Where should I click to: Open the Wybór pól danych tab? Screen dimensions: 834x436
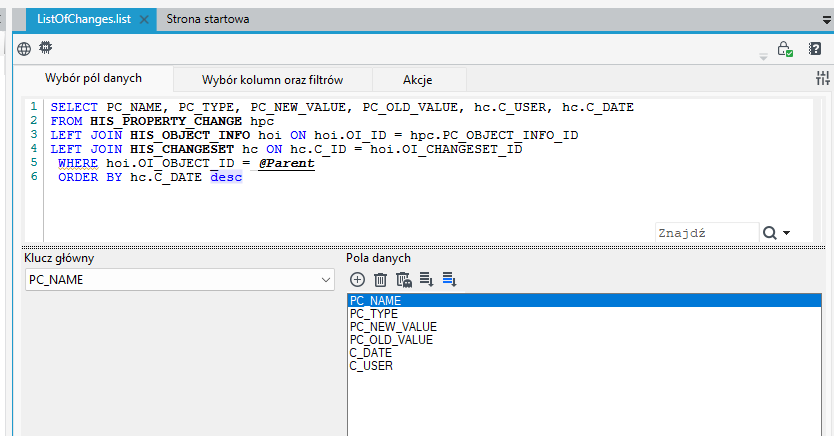[x=94, y=78]
